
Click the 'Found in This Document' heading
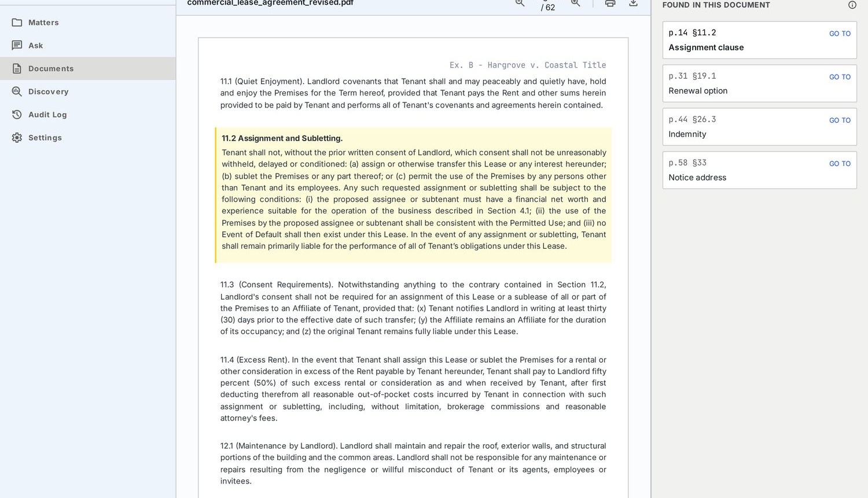[x=716, y=5]
